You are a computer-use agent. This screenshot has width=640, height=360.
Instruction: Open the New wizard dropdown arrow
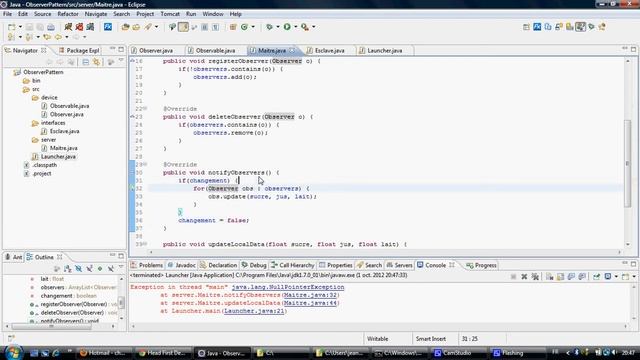click(20, 27)
